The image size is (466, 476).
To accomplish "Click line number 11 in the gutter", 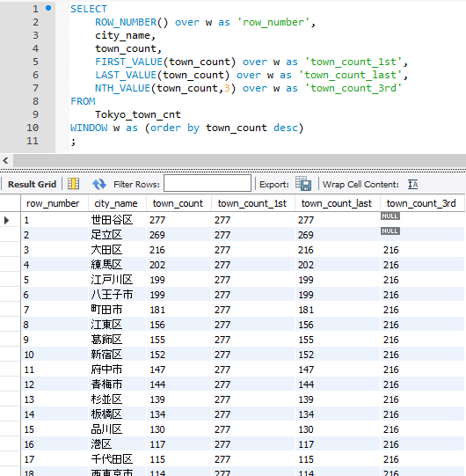I will [x=33, y=141].
